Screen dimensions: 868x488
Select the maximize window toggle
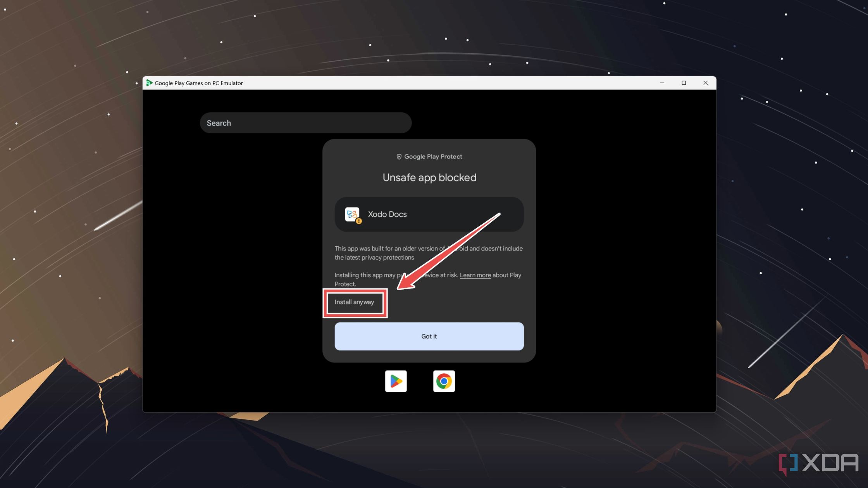(x=684, y=83)
